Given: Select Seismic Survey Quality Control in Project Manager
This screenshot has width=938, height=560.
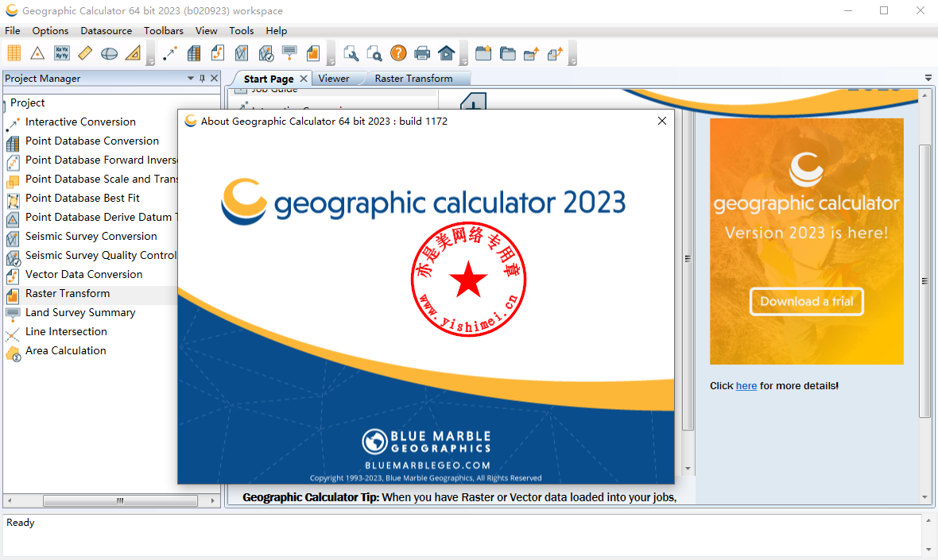Looking at the screenshot, I should [101, 255].
